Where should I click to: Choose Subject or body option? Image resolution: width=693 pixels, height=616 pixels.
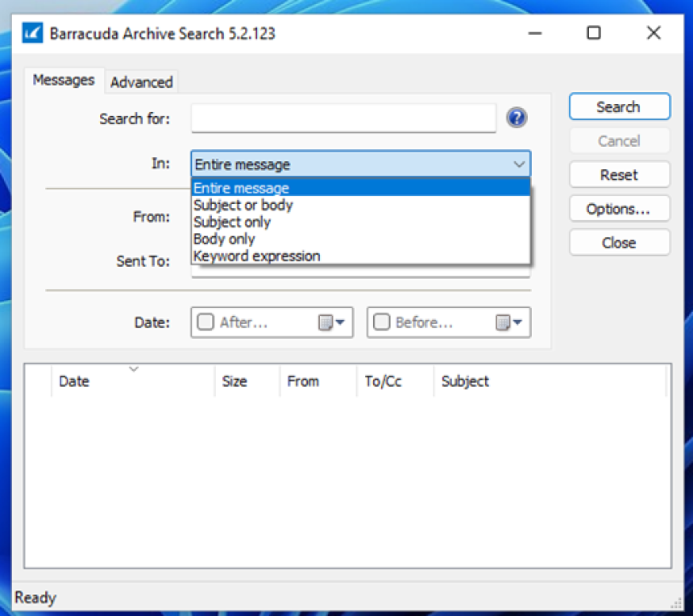click(361, 205)
